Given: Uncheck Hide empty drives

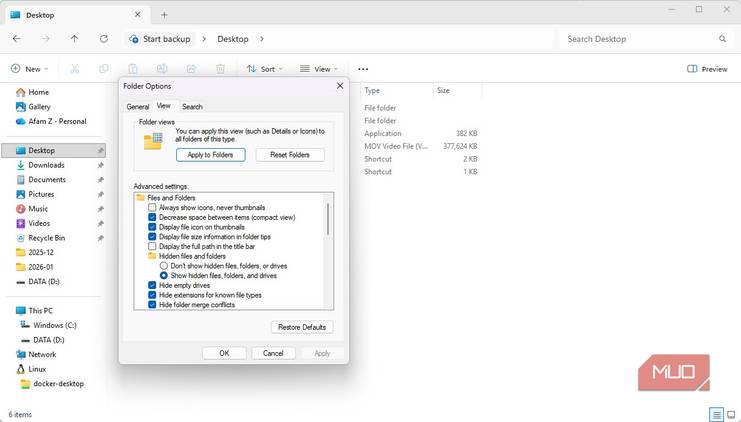Looking at the screenshot, I should coord(152,285).
